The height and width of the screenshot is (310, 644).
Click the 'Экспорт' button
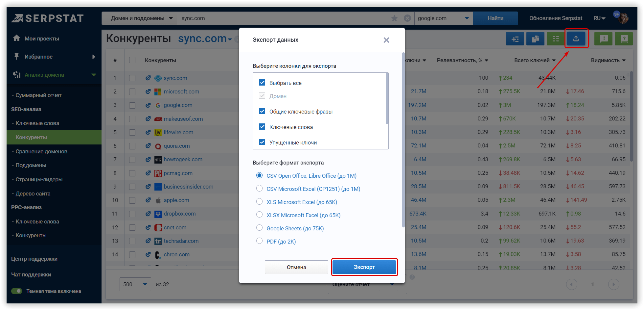coord(364,267)
